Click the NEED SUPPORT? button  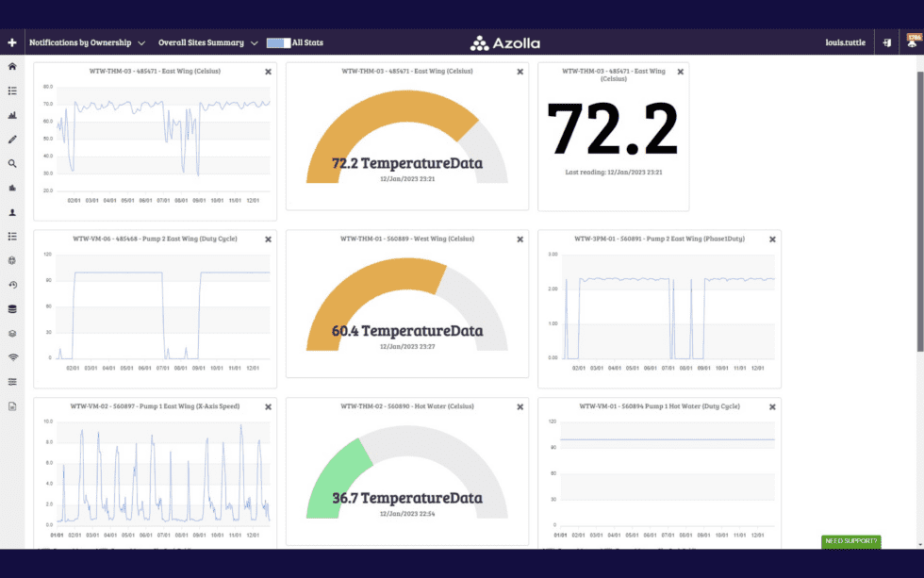[850, 542]
